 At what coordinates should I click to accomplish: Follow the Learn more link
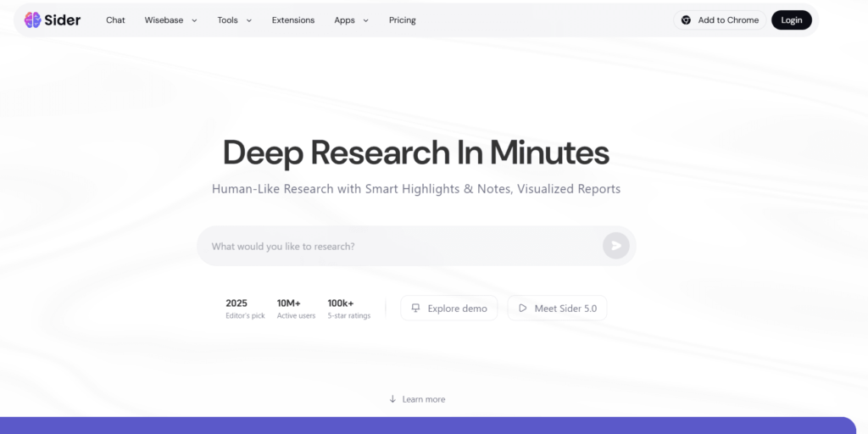click(424, 399)
